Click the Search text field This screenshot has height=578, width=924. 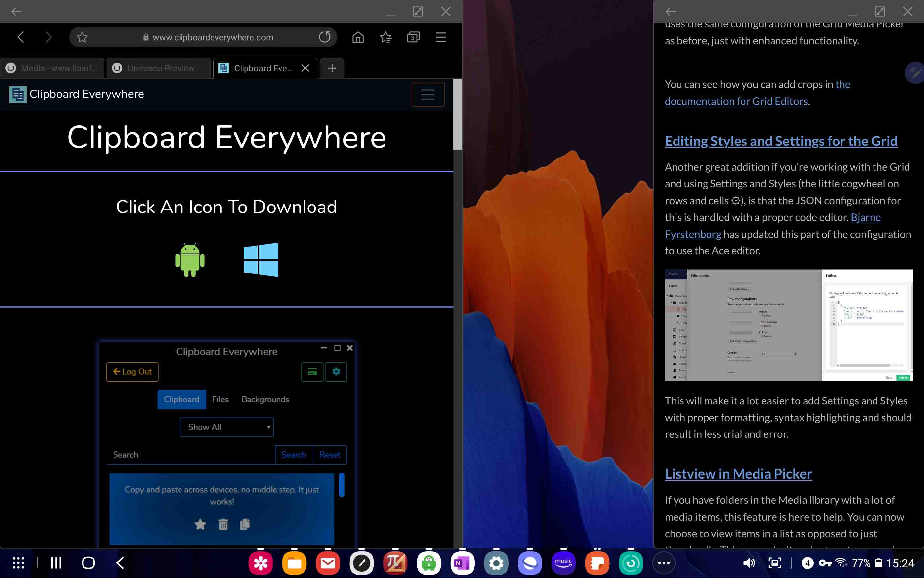pyautogui.click(x=191, y=455)
